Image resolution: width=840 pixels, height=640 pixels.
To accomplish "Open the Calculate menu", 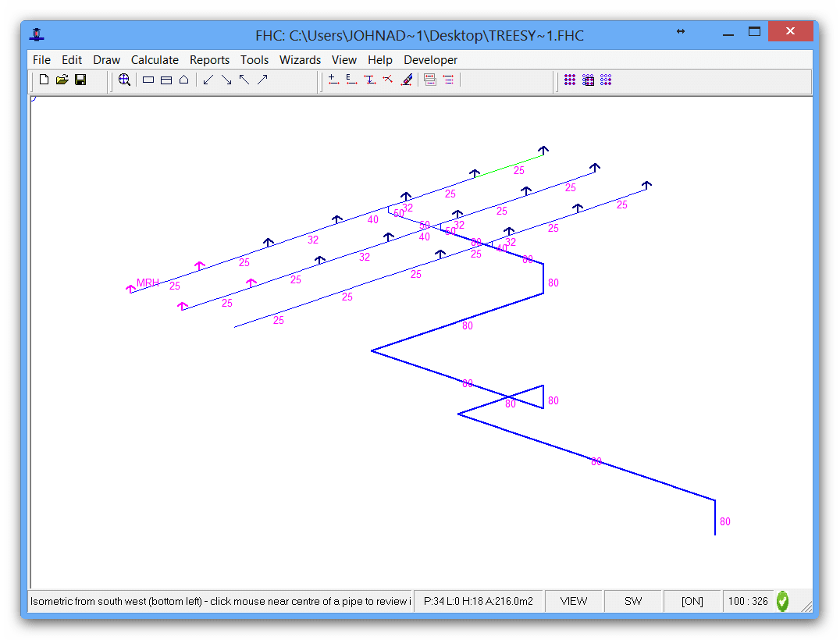I will coord(155,60).
